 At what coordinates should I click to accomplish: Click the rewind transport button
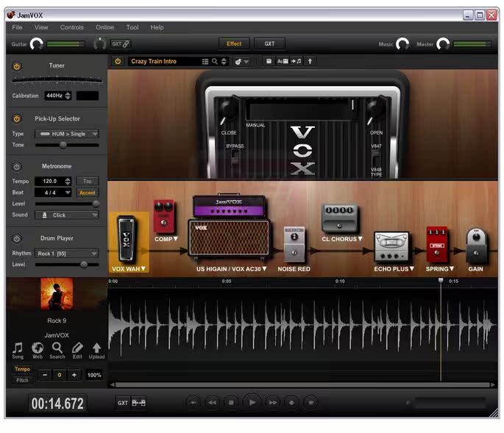(212, 402)
